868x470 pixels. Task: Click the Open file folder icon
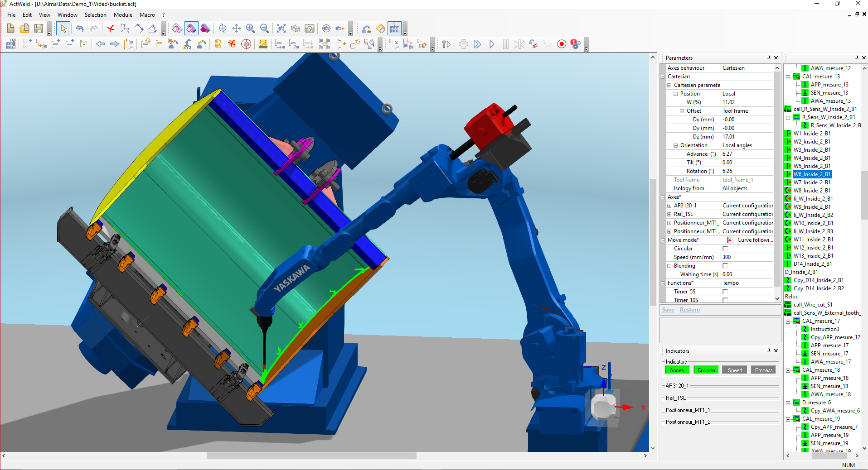[x=24, y=29]
